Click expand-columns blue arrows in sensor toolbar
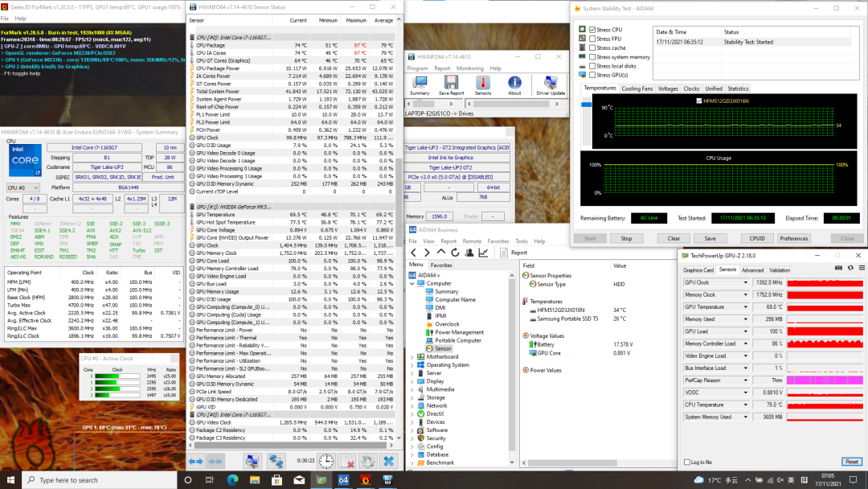This screenshot has width=868, height=489. 195,461
